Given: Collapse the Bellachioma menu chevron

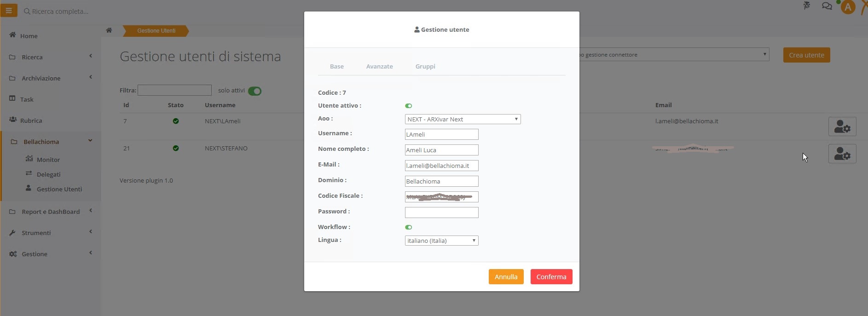Looking at the screenshot, I should (90, 140).
